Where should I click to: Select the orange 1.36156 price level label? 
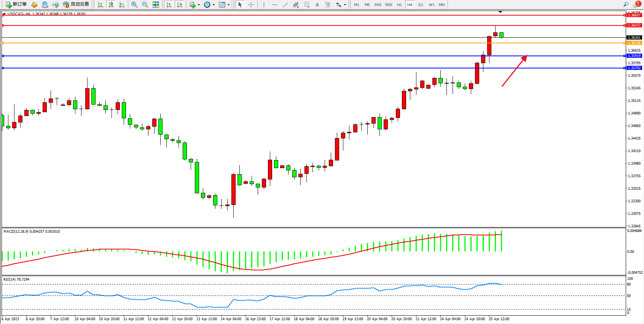click(634, 43)
